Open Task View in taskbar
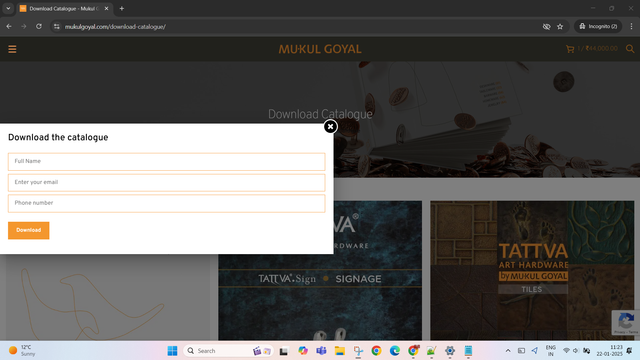The image size is (640, 360). click(x=284, y=351)
